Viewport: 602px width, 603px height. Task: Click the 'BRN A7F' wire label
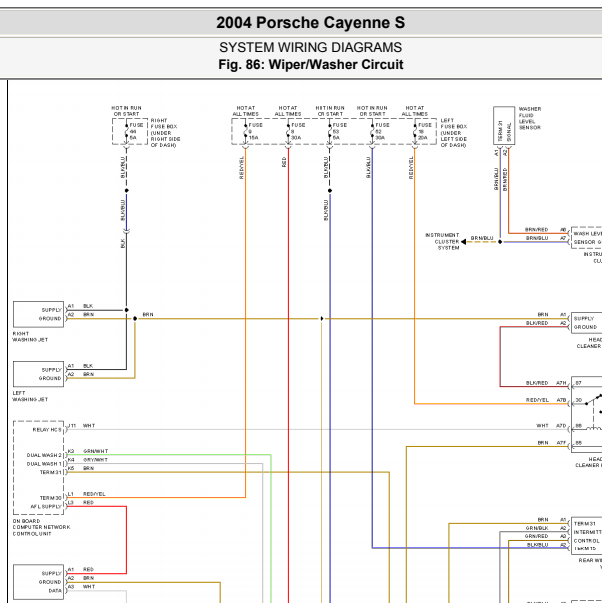click(x=552, y=443)
